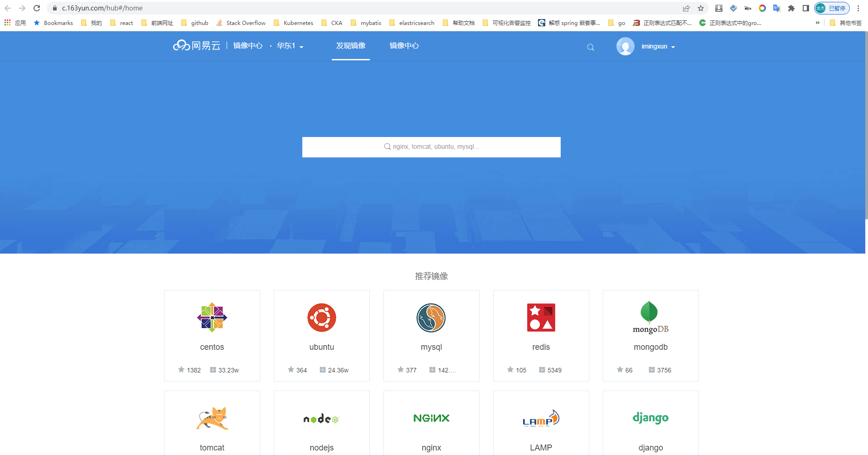Click the download icon on ubuntu card
The width and height of the screenshot is (868, 455).
click(323, 370)
